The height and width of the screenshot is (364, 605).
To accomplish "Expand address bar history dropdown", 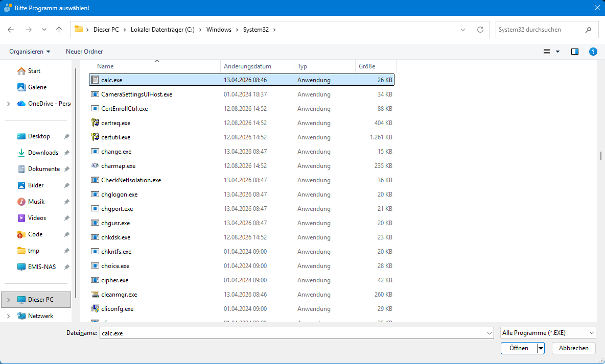I will click(x=463, y=30).
